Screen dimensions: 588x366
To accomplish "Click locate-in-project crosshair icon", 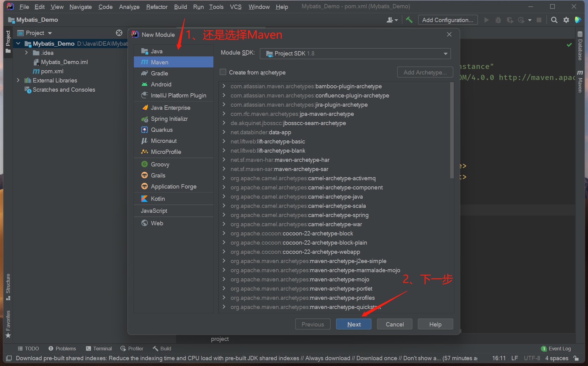I will 119,33.
